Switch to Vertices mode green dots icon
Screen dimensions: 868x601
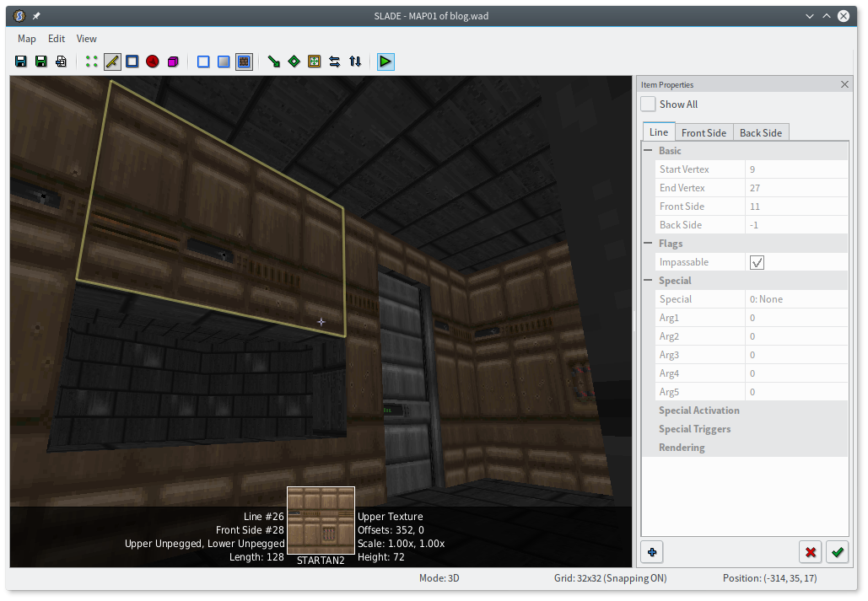pos(91,62)
